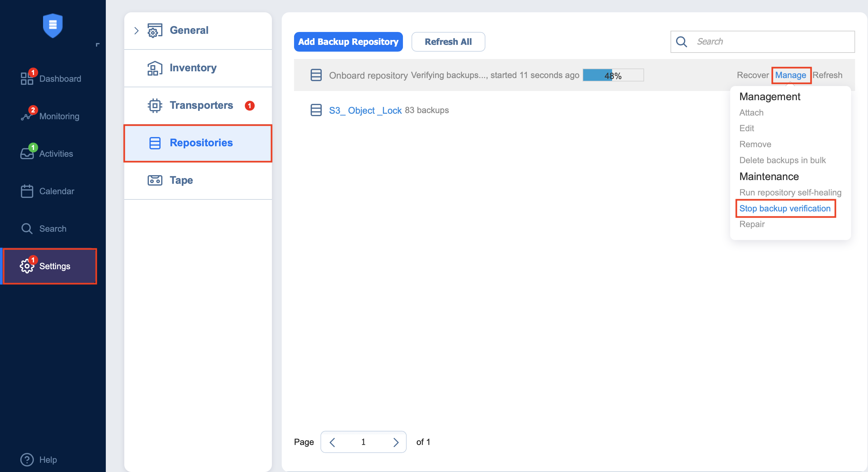
Task: Choose Delete backups in bulk
Action: pyautogui.click(x=782, y=160)
